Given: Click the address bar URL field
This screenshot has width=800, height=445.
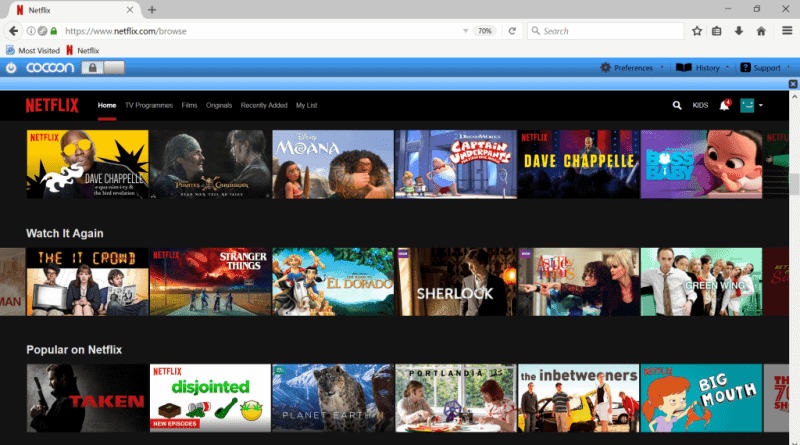Looking at the screenshot, I should pyautogui.click(x=260, y=31).
